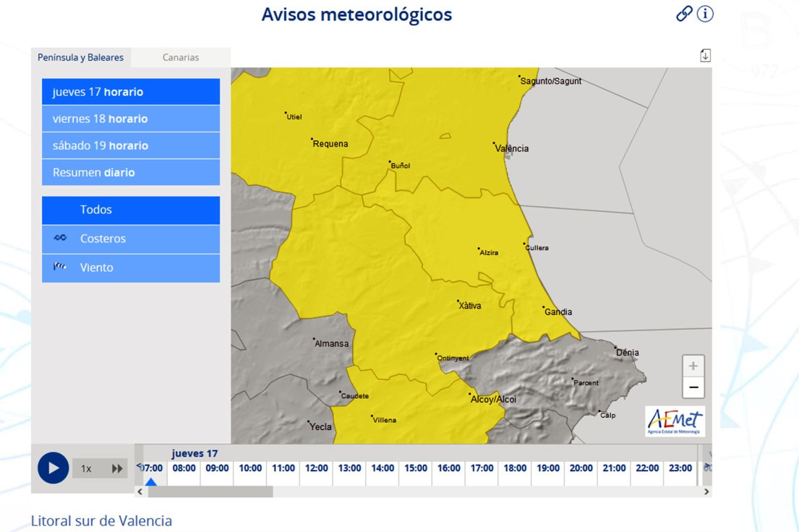The image size is (799, 532).
Task: Click Buñol on the map
Action: [x=400, y=166]
